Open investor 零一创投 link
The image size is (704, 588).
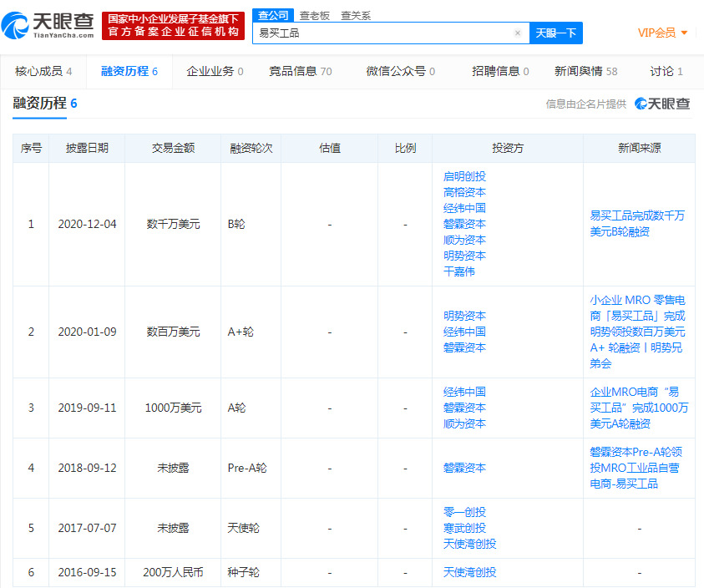(464, 512)
